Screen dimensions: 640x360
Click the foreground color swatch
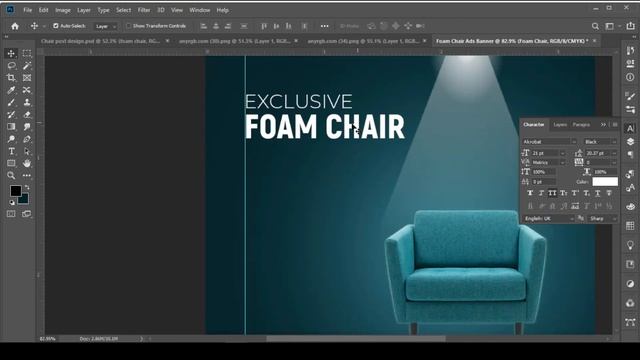(16, 191)
